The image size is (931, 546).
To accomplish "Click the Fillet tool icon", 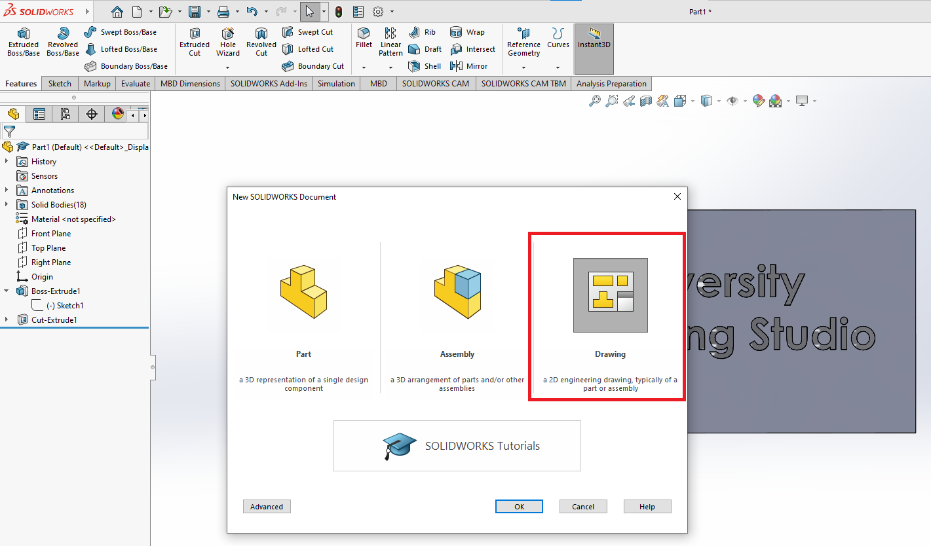I will click(x=364, y=38).
